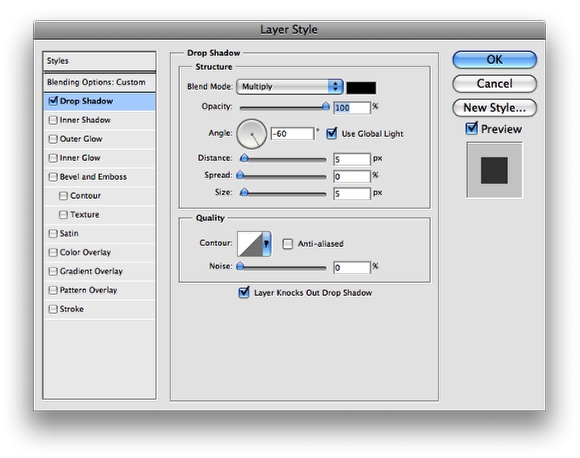Enable the Inner Shadow checkbox

coord(53,120)
